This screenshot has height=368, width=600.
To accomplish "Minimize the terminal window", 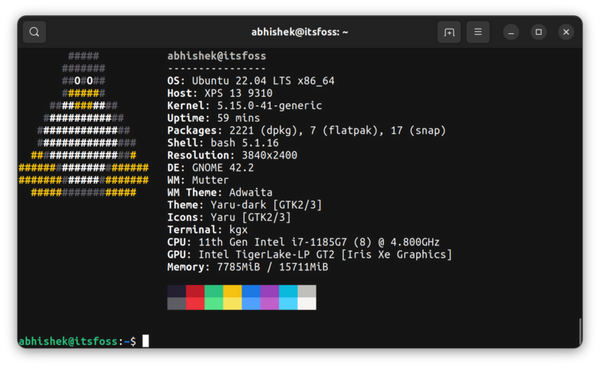I will click(511, 32).
